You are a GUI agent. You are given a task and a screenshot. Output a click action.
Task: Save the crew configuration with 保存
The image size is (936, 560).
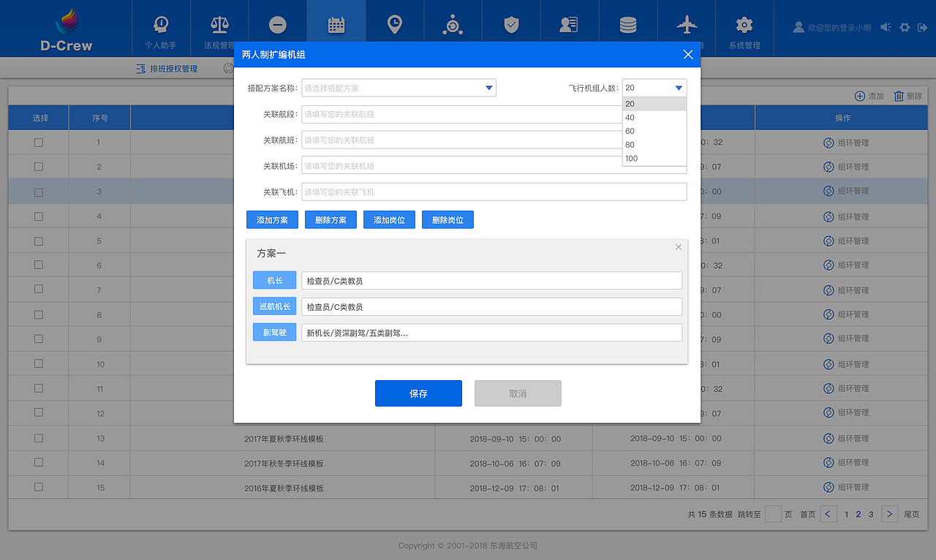pyautogui.click(x=418, y=393)
